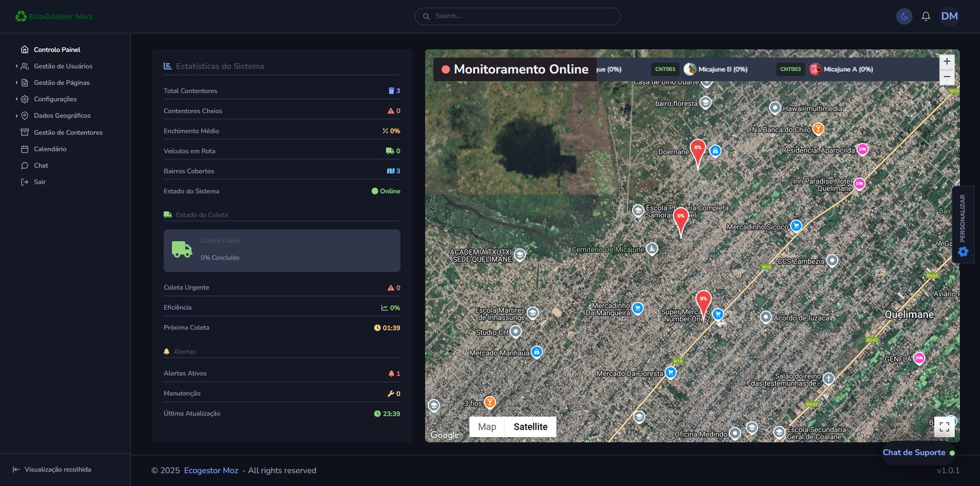
Task: Click Próxima Coleta clock icon
Action: point(377,328)
